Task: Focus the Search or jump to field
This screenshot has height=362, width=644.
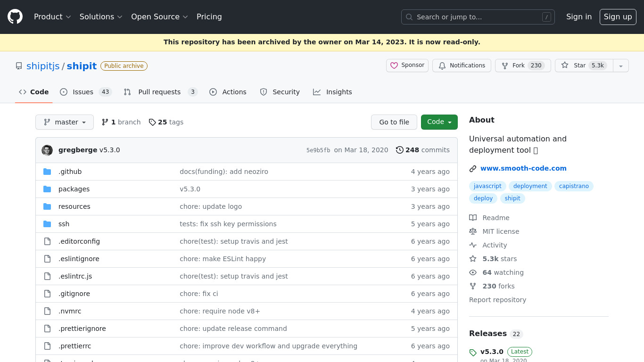Action: point(478,17)
